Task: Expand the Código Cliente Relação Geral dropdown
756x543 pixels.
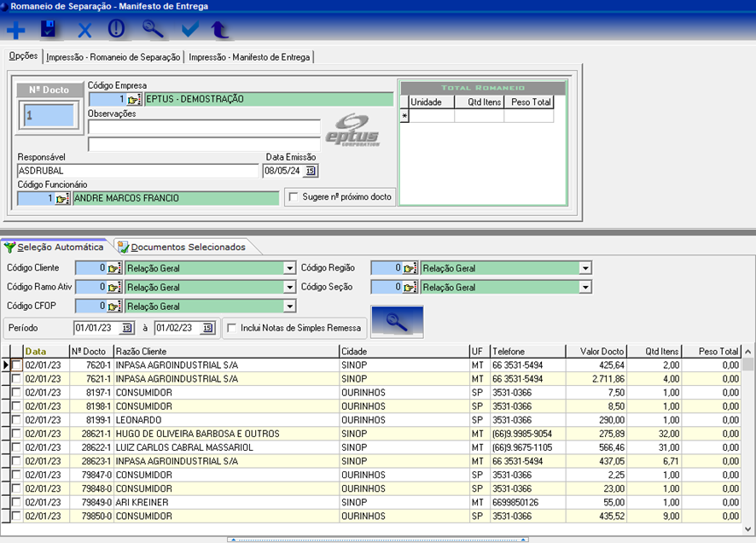Action: tap(290, 269)
